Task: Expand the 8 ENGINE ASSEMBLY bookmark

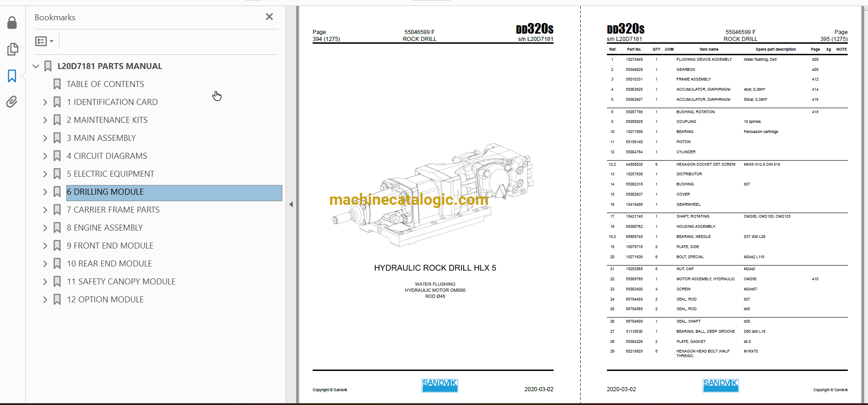Action: coord(45,228)
